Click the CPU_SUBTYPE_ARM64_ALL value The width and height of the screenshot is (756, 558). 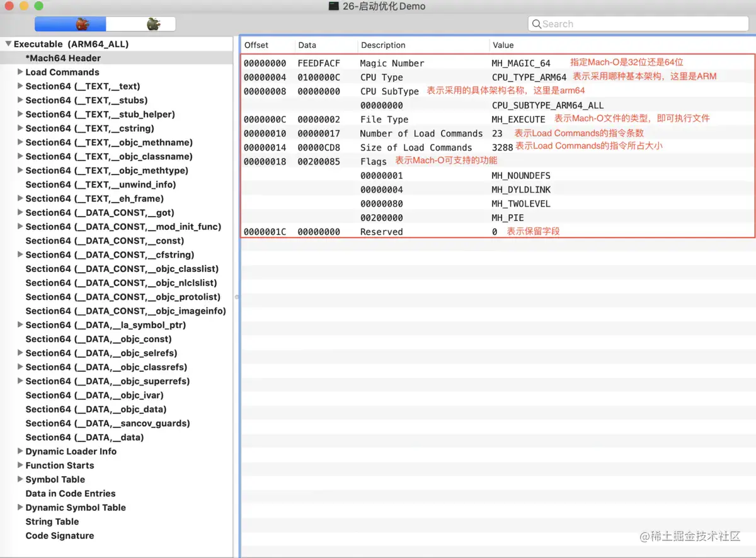tap(548, 105)
